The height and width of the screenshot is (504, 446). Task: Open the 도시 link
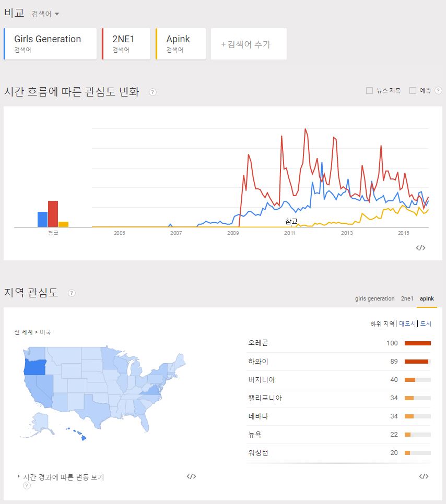(x=426, y=323)
